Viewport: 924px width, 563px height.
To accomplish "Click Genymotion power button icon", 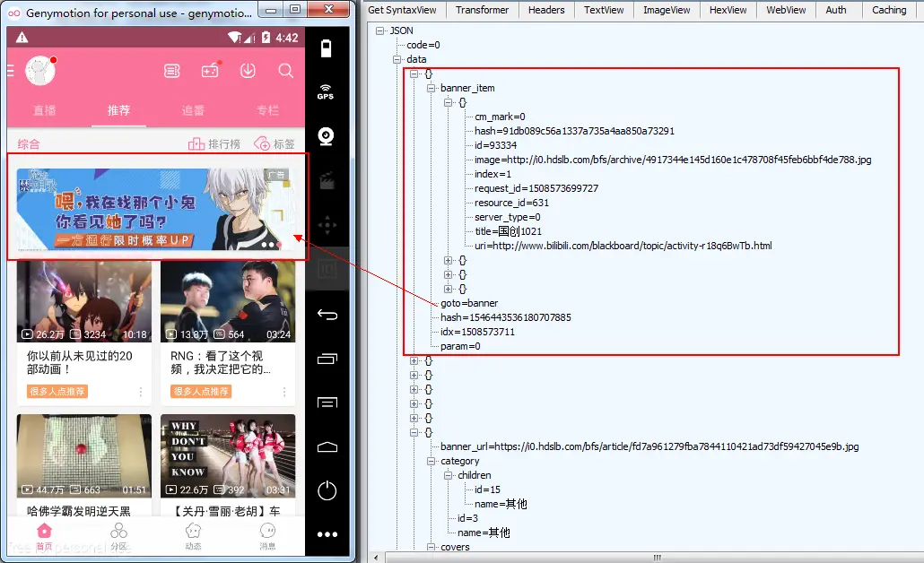I will pos(327,490).
